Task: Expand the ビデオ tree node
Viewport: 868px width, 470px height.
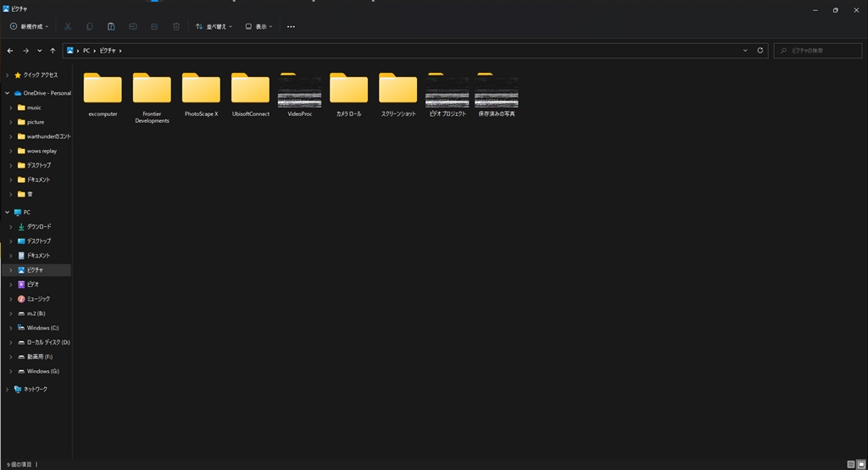Action: (x=10, y=285)
